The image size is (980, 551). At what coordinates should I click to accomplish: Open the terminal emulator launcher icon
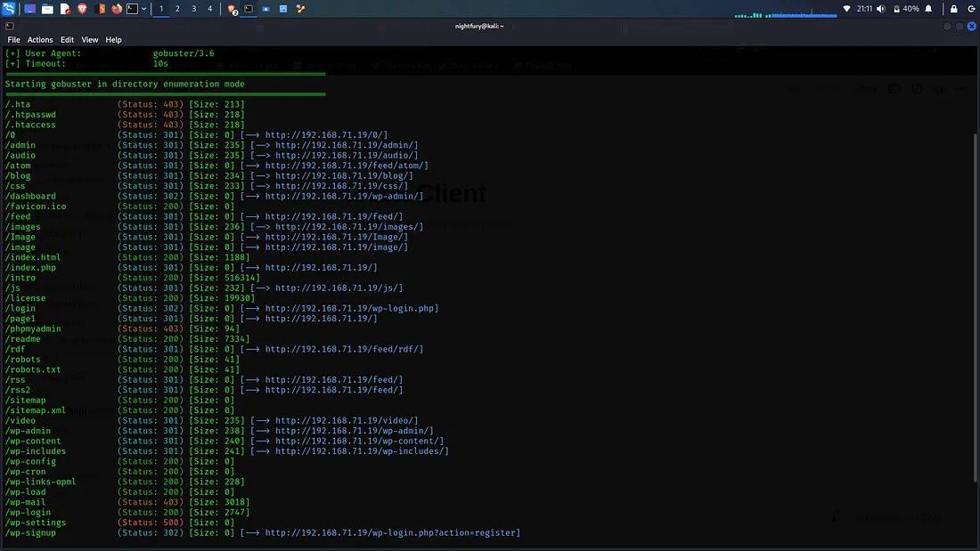[132, 9]
